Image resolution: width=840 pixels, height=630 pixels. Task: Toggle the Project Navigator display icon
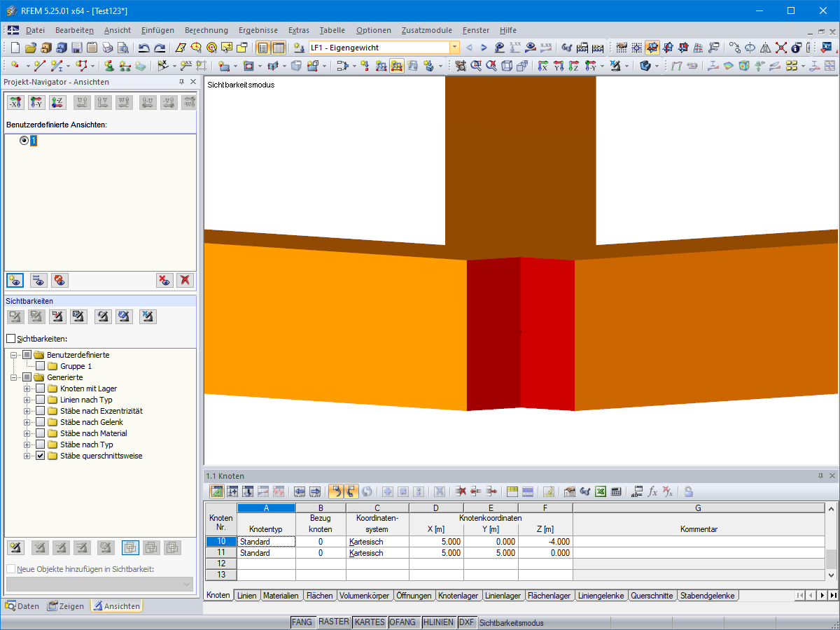point(263,48)
